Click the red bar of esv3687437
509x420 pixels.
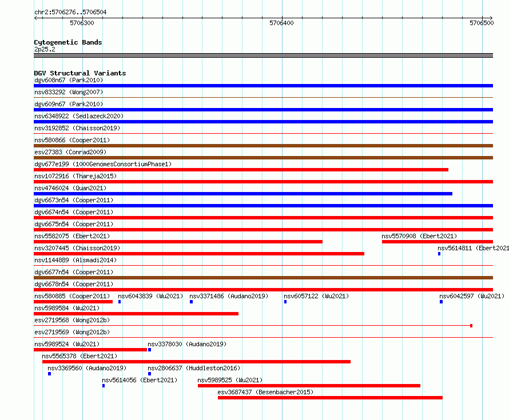coord(330,398)
